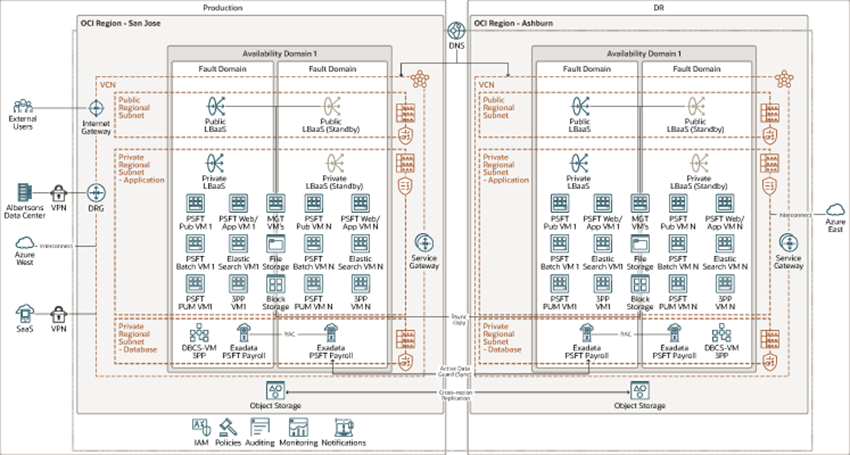
Task: Click the Albertsons Data Center building icon
Action: [24, 193]
